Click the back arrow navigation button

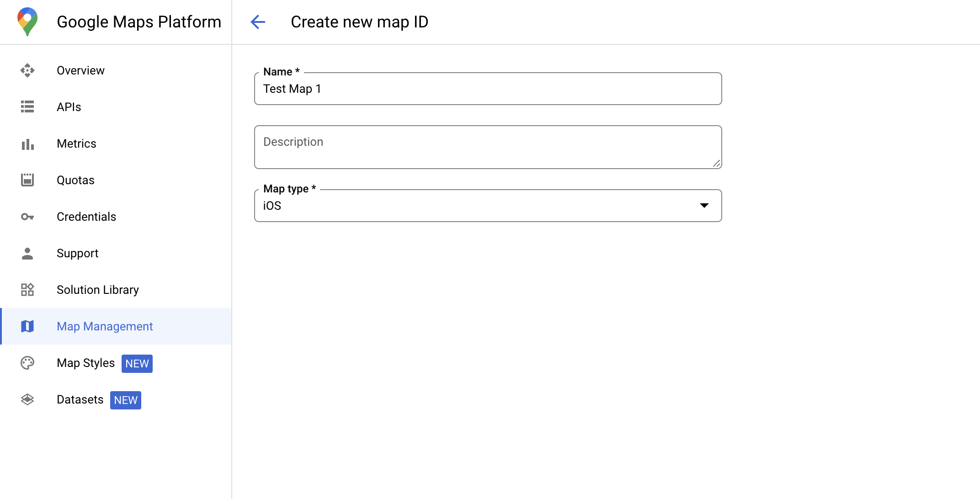click(257, 21)
